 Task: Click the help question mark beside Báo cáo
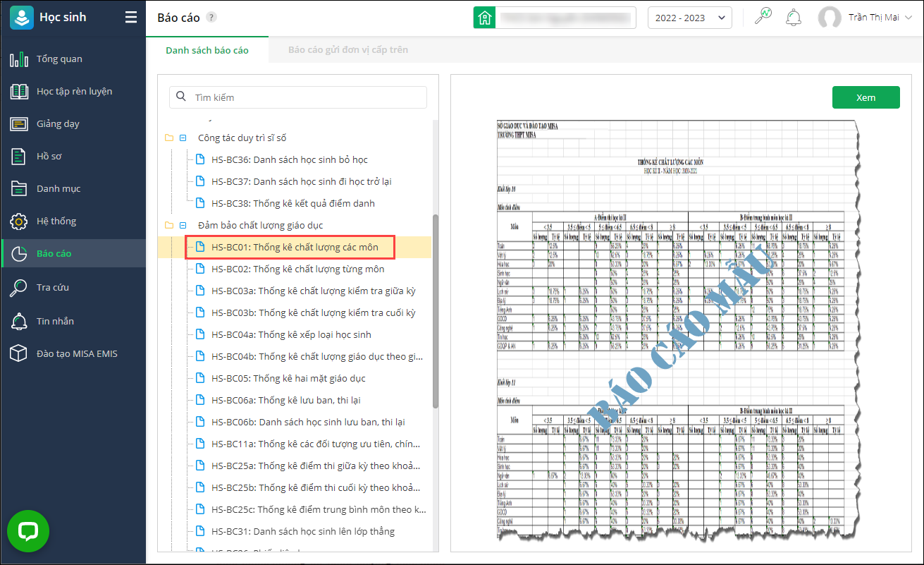click(211, 18)
